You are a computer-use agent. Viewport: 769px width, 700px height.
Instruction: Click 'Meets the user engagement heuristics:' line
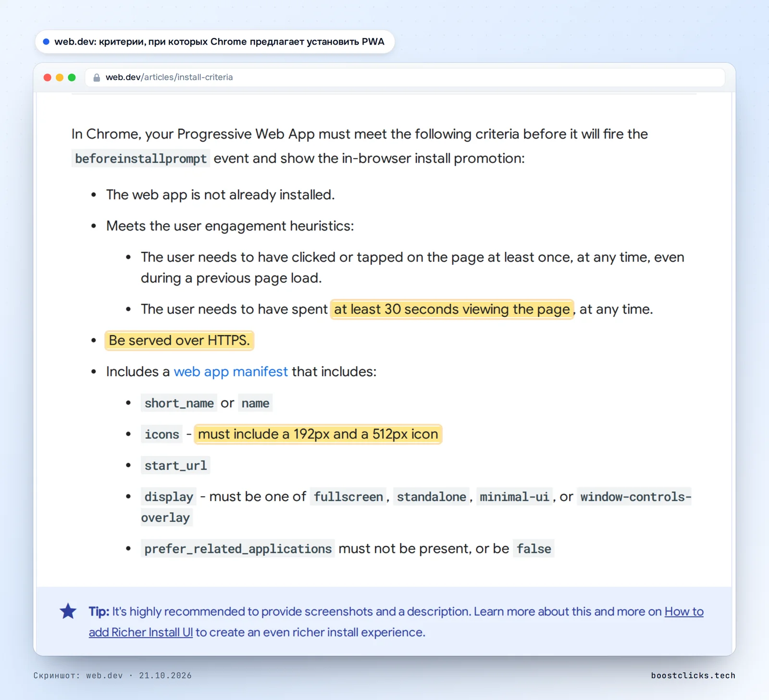230,226
